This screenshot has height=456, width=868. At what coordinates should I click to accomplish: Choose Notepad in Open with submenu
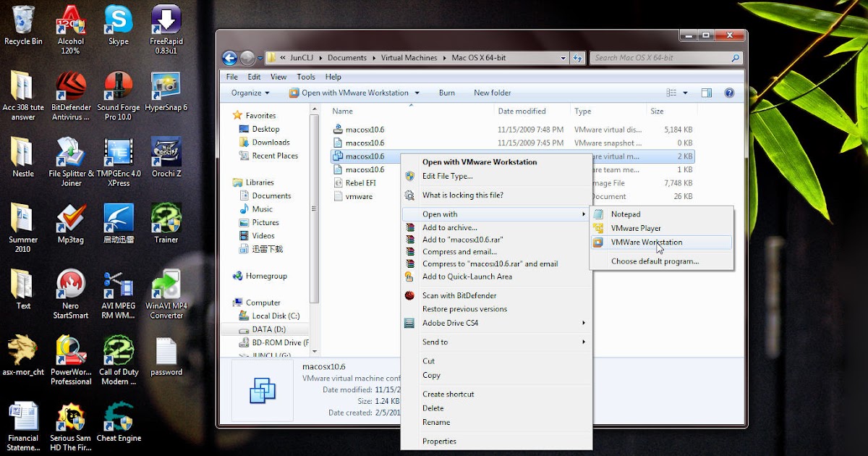661,214
